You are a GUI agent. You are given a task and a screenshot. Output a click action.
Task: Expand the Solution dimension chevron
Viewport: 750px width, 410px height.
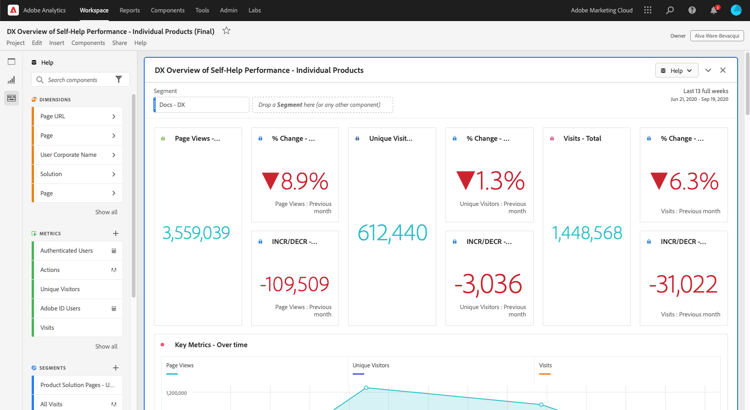tap(114, 174)
